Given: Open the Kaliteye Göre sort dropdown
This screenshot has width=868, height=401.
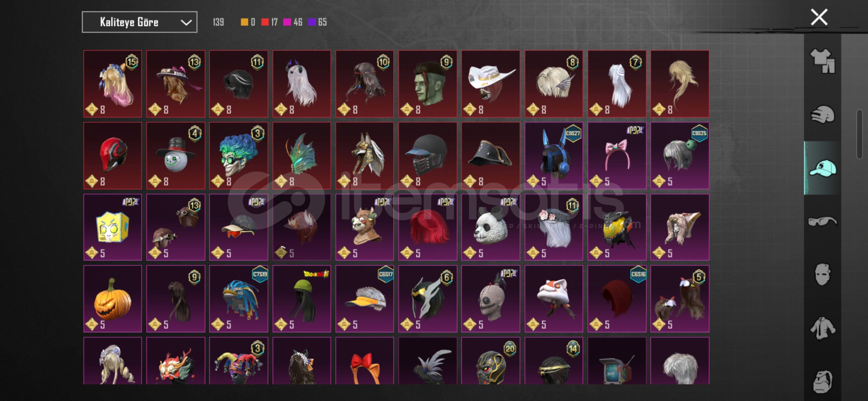Looking at the screenshot, I should click(x=139, y=22).
